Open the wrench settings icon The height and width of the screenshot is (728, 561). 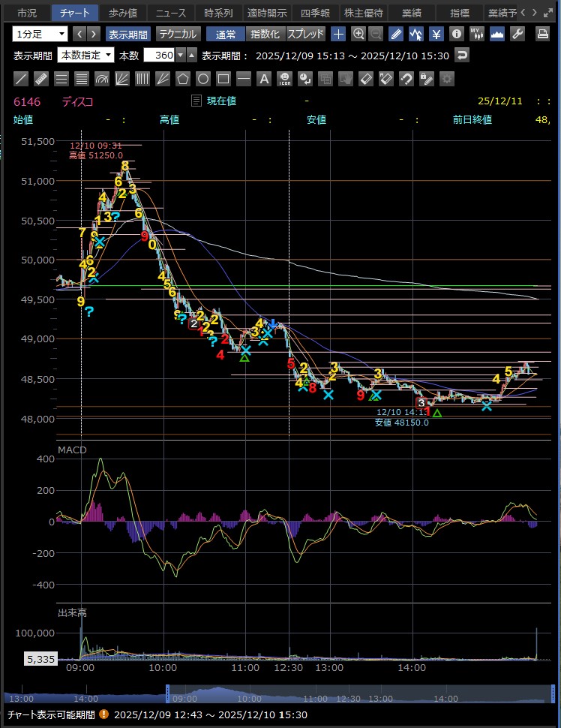517,34
